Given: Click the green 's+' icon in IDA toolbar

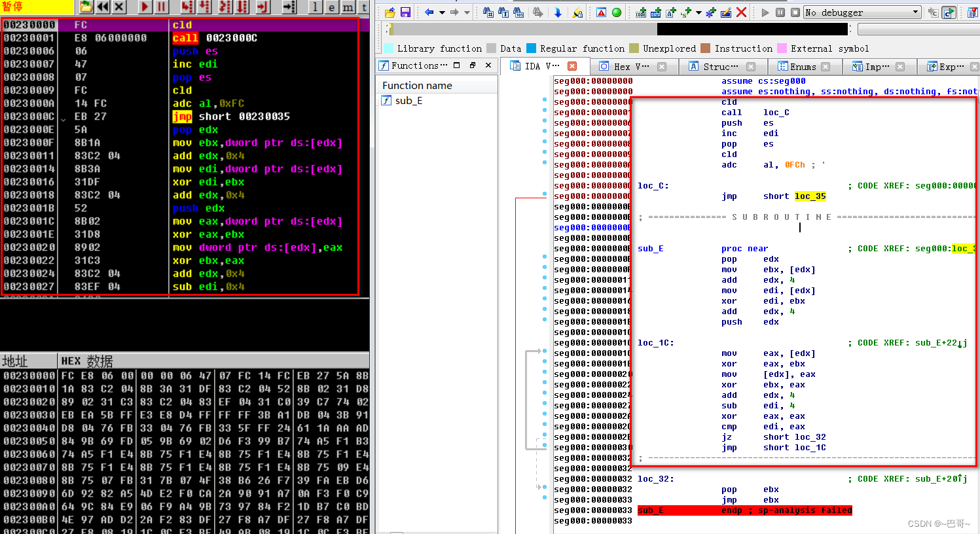Looking at the screenshot, I should 686,12.
